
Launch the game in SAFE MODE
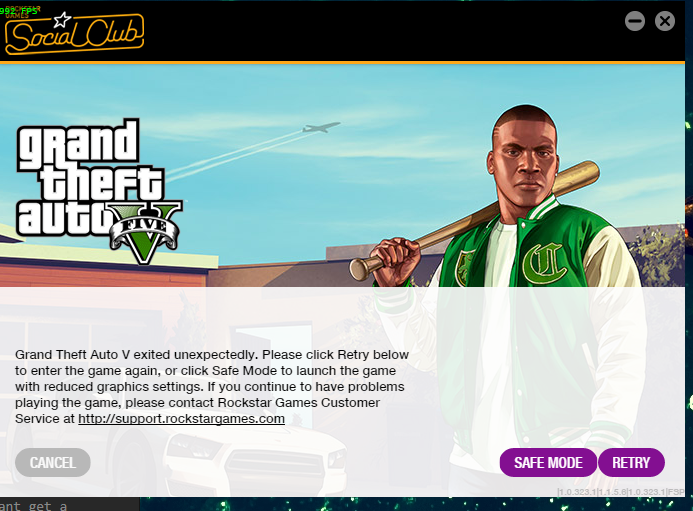(548, 462)
